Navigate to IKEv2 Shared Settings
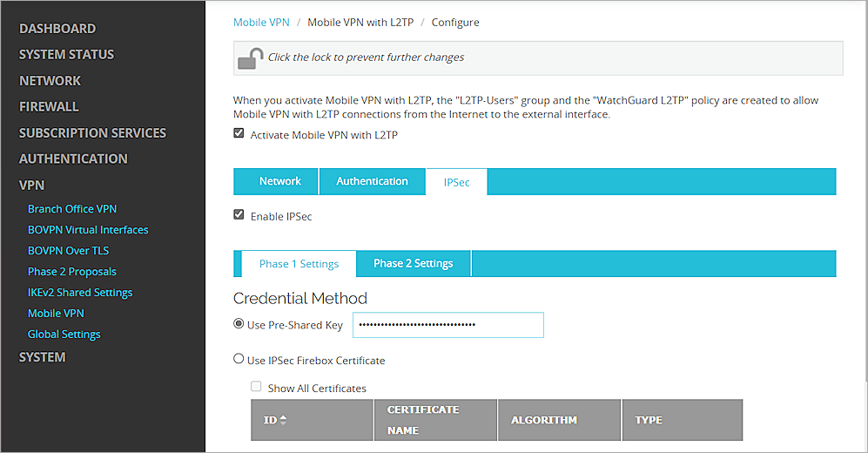The image size is (868, 453). [x=80, y=293]
